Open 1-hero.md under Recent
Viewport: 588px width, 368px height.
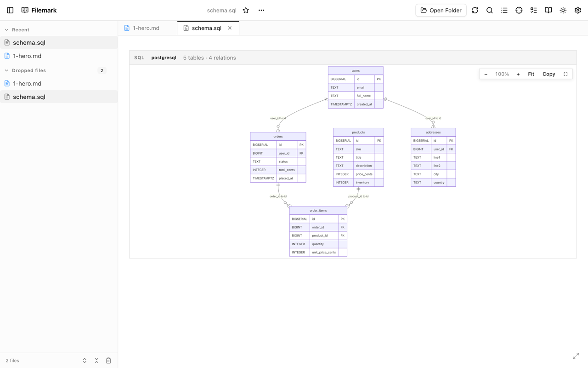tap(59, 56)
